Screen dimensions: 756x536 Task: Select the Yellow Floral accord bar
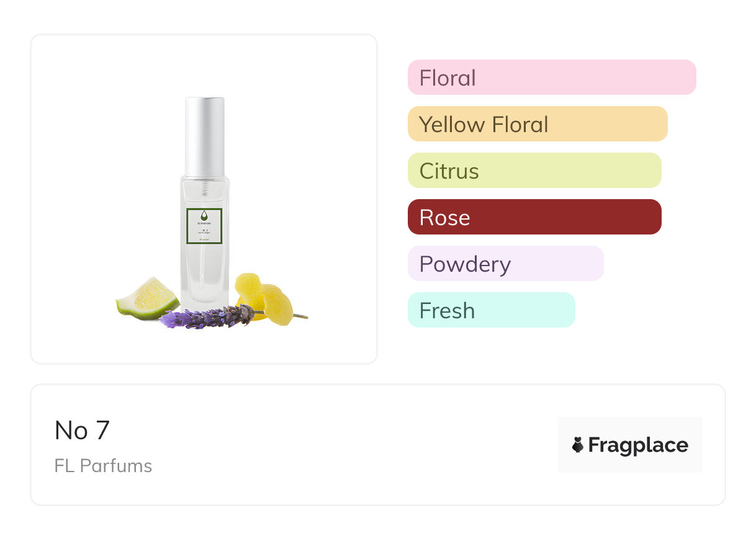(x=537, y=124)
